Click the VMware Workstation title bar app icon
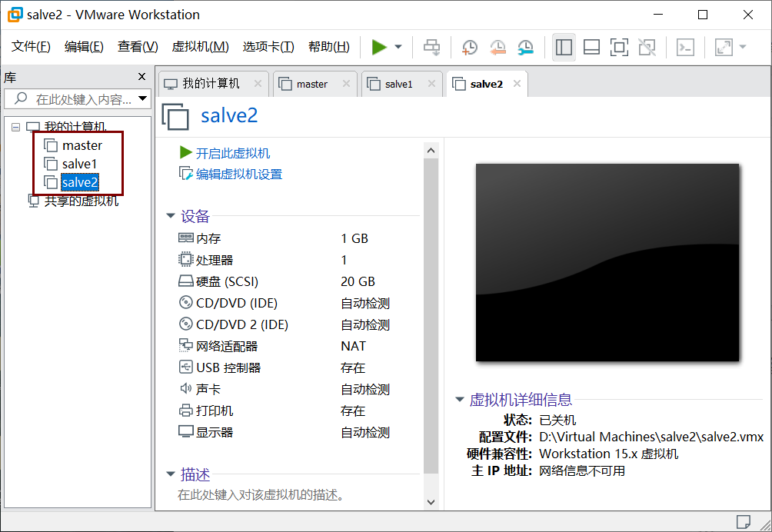Screen dimensions: 772x532 click(15, 15)
